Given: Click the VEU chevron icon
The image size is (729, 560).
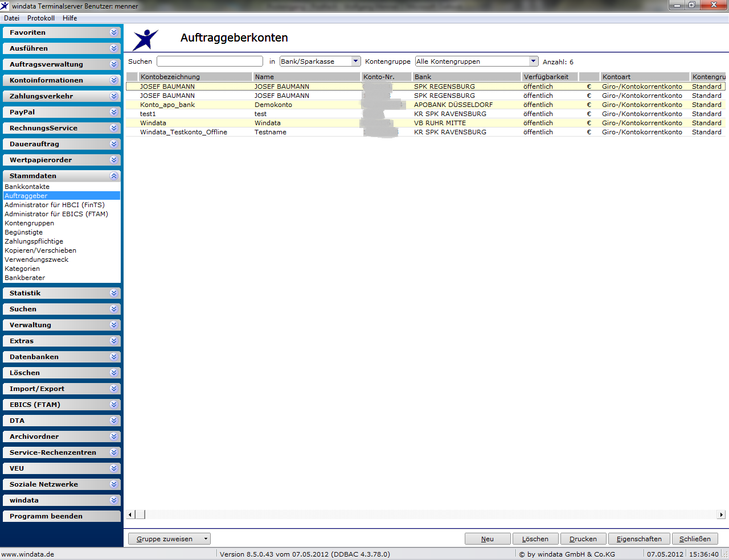Looking at the screenshot, I should point(114,468).
